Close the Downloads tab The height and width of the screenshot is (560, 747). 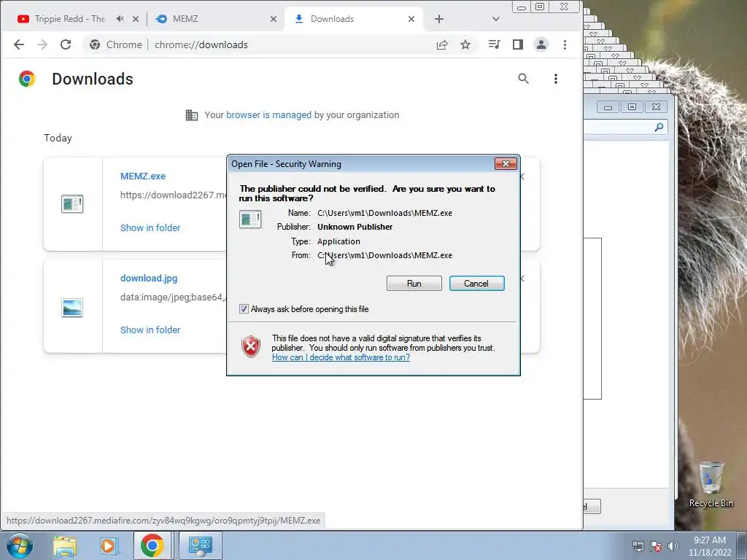(411, 19)
